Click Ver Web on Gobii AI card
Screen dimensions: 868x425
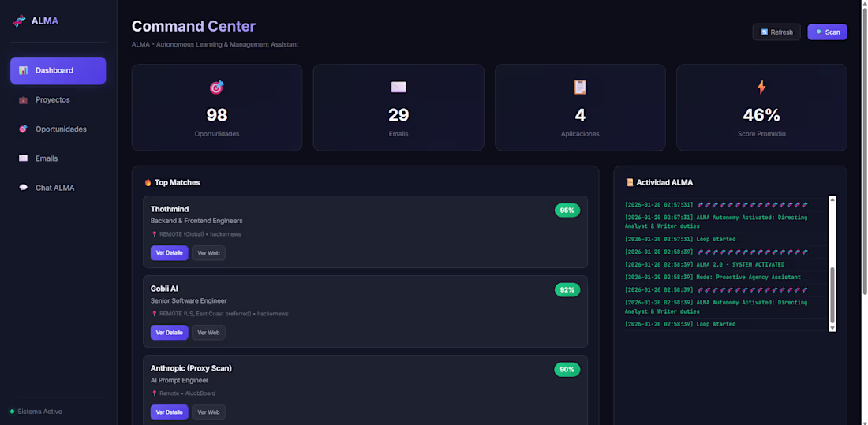click(208, 333)
